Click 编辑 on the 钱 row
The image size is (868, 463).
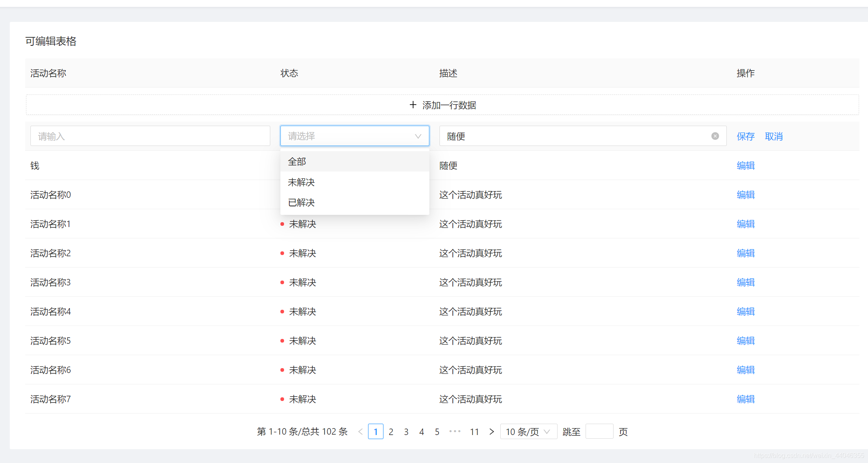click(745, 165)
